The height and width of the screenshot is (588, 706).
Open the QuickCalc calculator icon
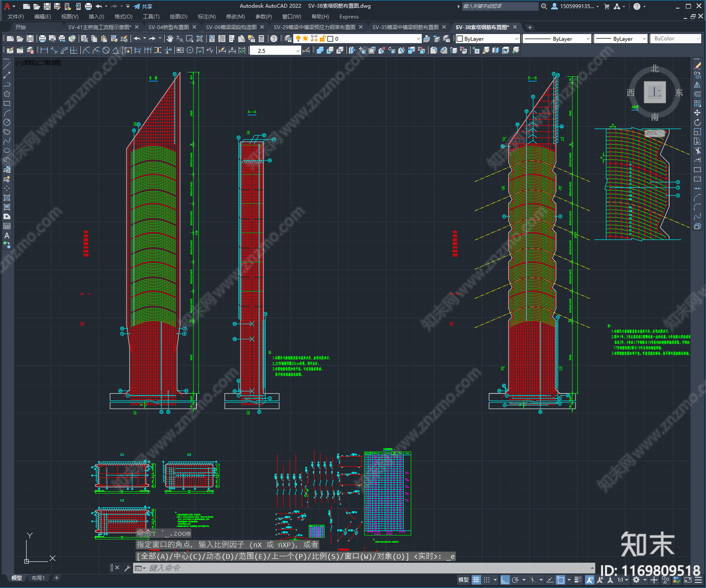point(261,39)
